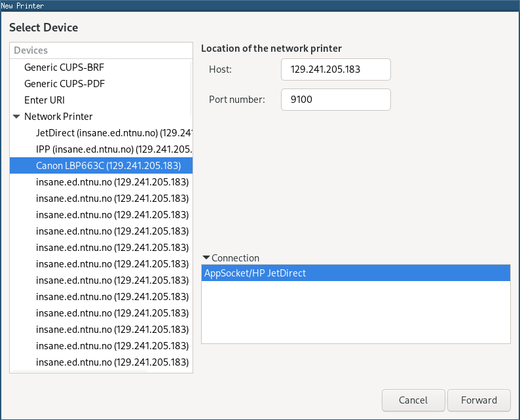Screen dimensions: 520x420
Task: Select Generic CUPS-PDF device
Action: pos(64,84)
